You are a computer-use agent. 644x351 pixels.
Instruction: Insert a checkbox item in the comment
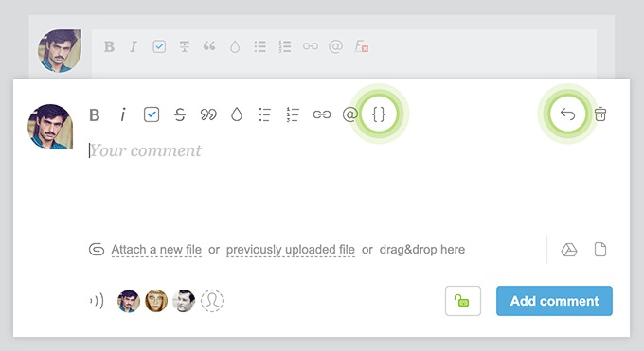[152, 114]
